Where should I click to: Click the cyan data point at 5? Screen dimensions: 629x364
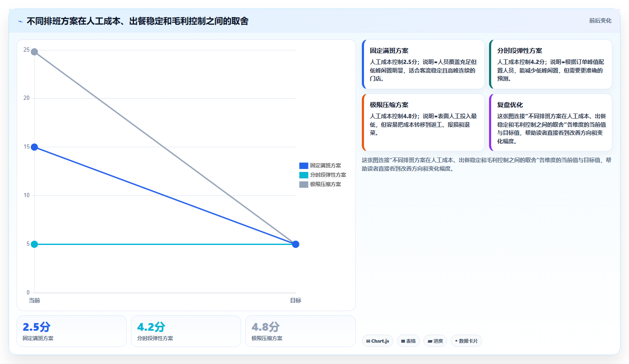pyautogui.click(x=35, y=244)
